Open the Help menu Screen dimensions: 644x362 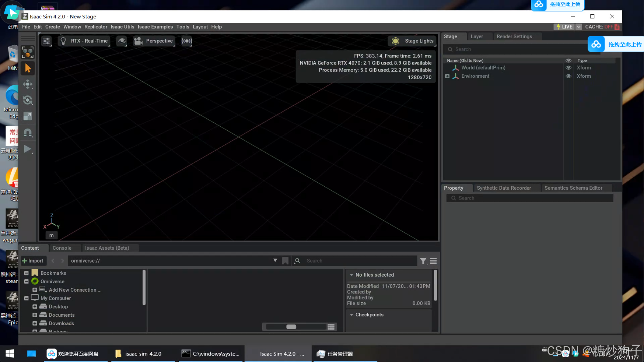tap(216, 27)
